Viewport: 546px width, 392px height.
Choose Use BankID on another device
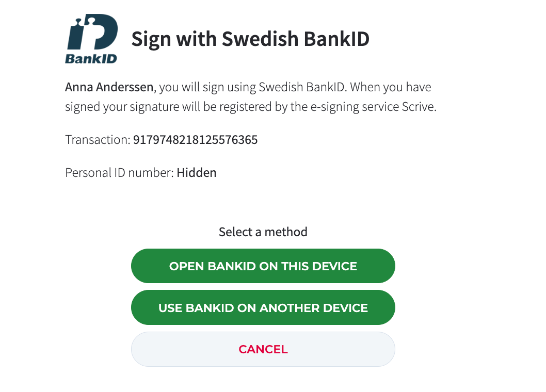pyautogui.click(x=263, y=308)
